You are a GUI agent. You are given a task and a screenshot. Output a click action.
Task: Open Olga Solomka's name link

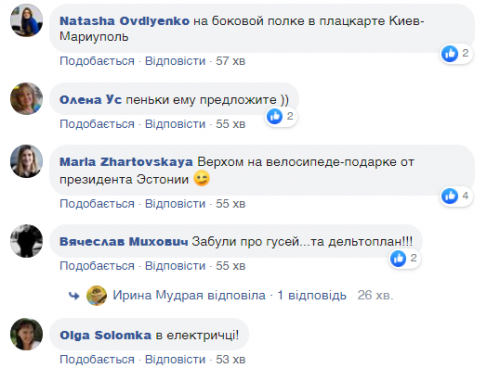click(105, 335)
